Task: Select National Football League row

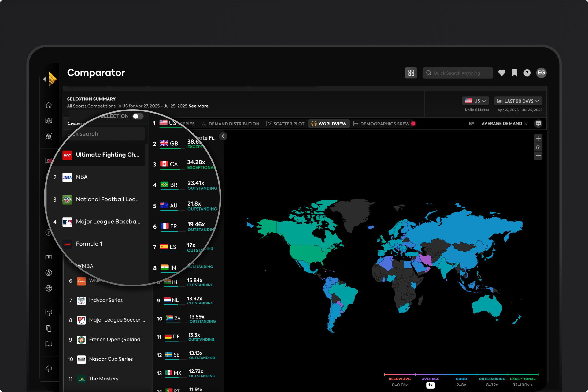Action: [x=98, y=200]
